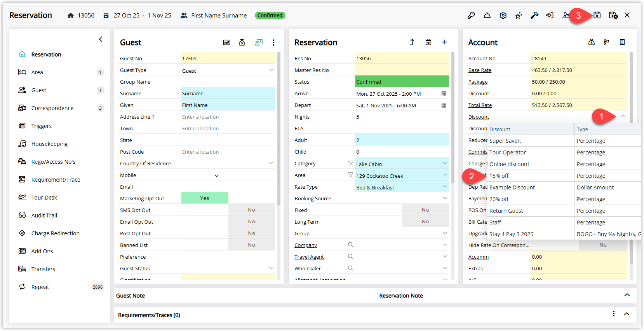The image size is (644, 331).
Task: Open Country Of Residence dropdown
Action: (271, 163)
